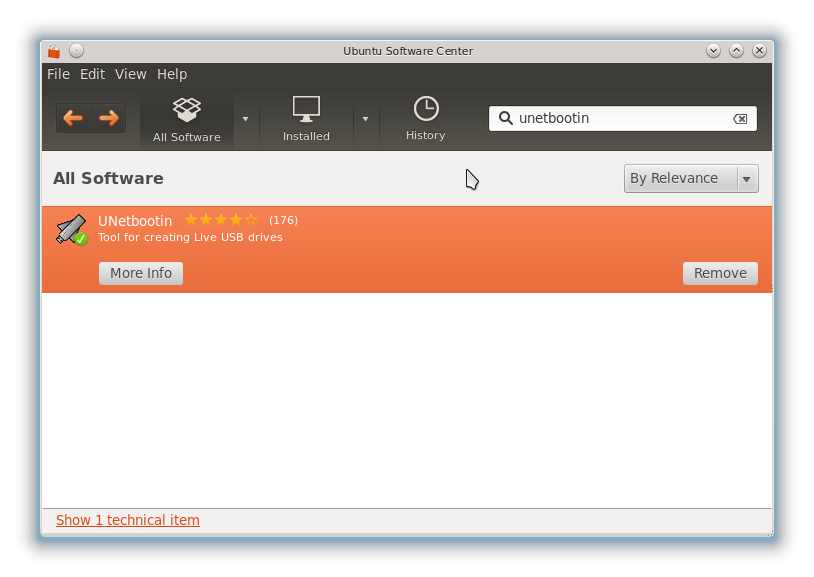Go back with the left arrow button

click(x=73, y=118)
